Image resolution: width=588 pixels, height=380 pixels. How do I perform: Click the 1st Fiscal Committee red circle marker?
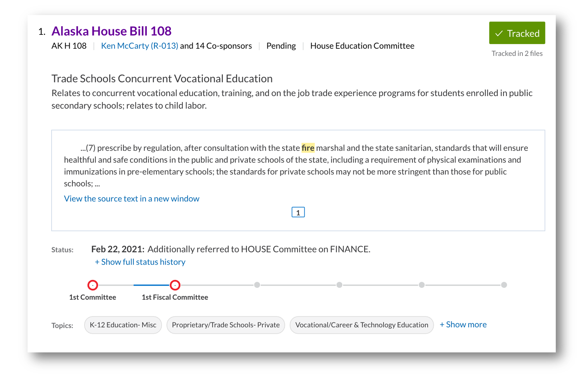[175, 285]
